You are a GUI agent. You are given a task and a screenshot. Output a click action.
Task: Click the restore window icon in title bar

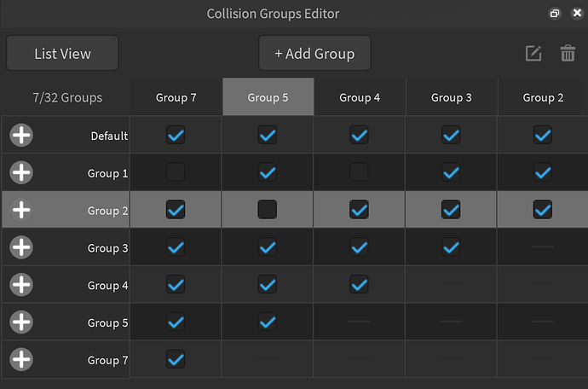pos(555,14)
